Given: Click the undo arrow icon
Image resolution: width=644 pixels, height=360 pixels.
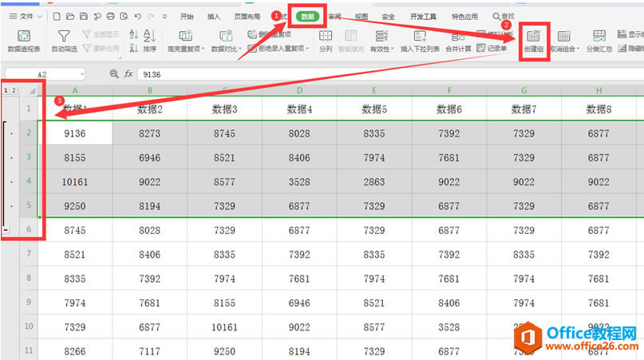Looking at the screenshot, I should click(137, 17).
